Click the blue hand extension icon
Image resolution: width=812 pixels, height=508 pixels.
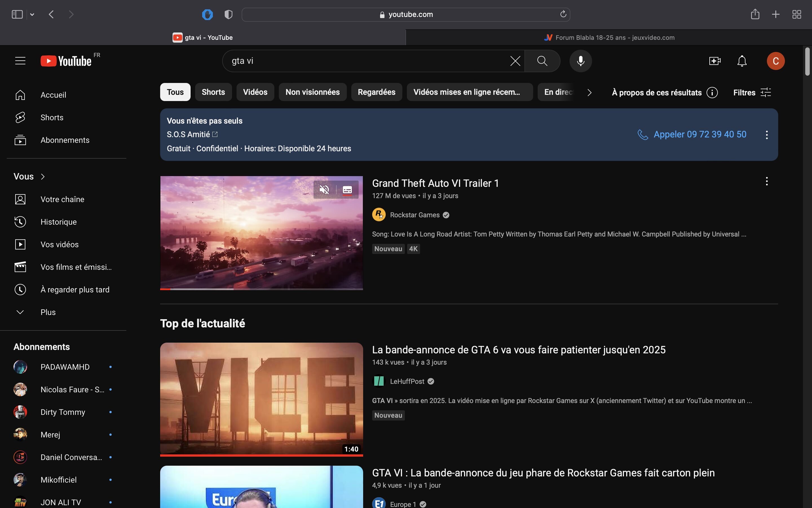tap(207, 14)
